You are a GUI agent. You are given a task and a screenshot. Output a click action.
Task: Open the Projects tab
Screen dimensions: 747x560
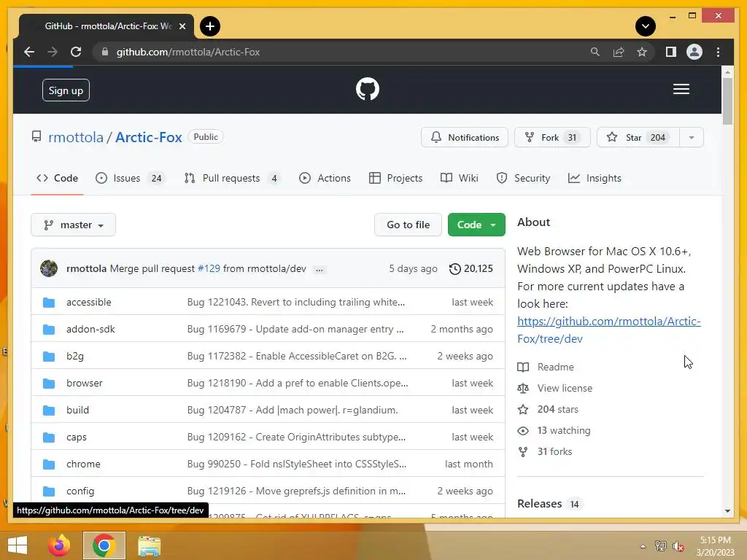(395, 178)
